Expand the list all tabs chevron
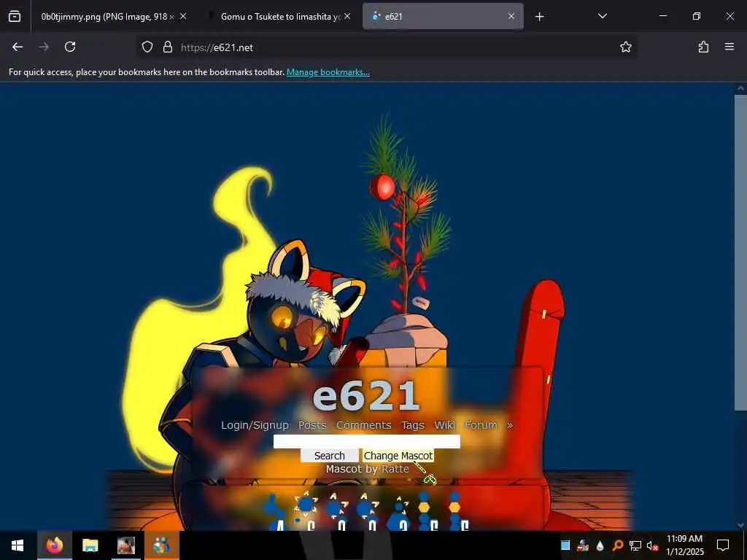Screen dimensions: 747x560 pos(602,16)
